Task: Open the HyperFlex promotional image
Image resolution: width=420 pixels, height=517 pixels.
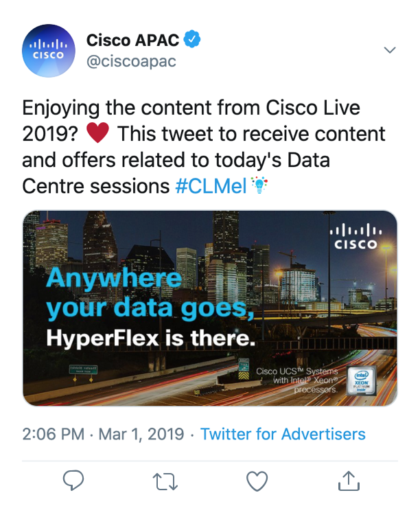Action: (210, 308)
